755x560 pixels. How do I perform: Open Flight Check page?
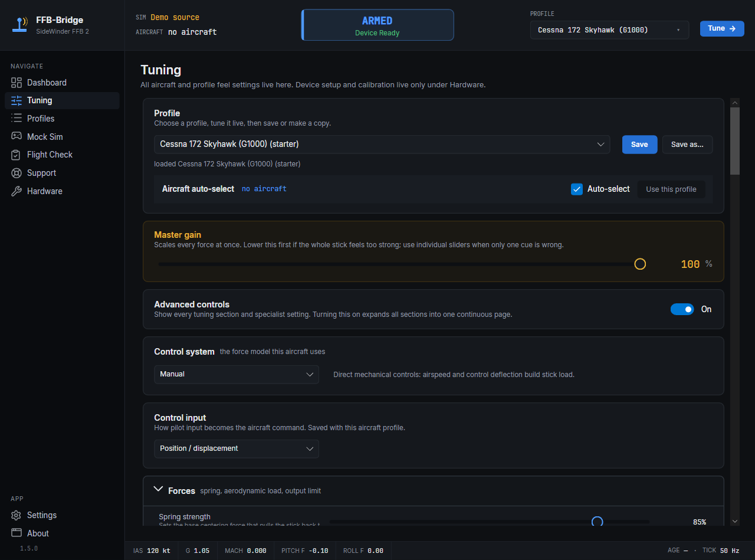tap(62, 155)
